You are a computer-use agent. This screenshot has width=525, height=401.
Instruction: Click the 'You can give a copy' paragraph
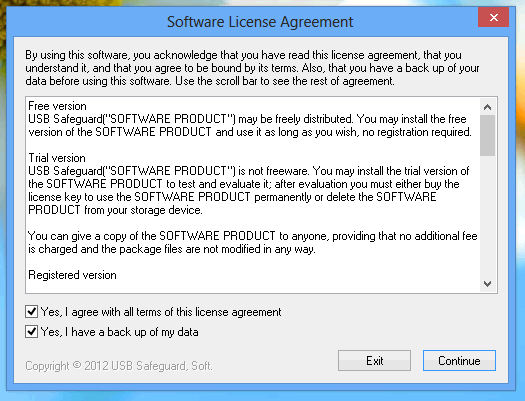point(253,243)
